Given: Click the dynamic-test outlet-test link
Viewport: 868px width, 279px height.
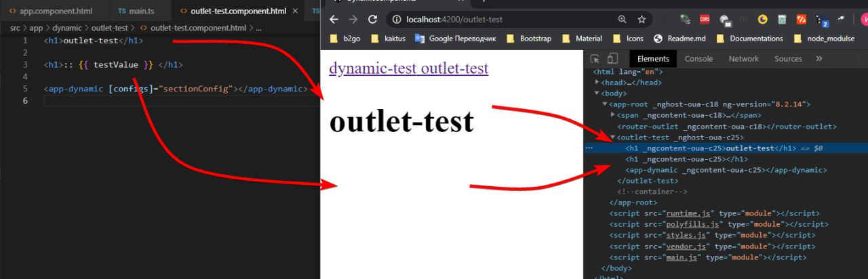Looking at the screenshot, I should click(408, 68).
